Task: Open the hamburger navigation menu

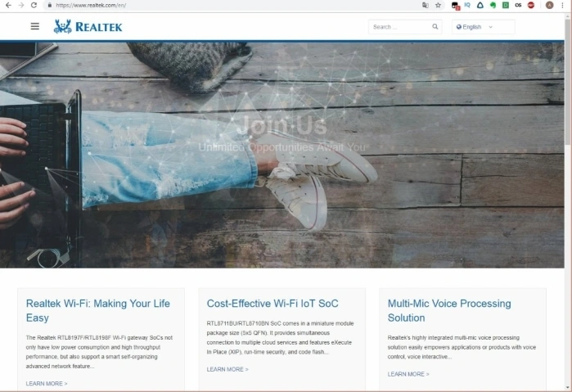Action: [35, 26]
